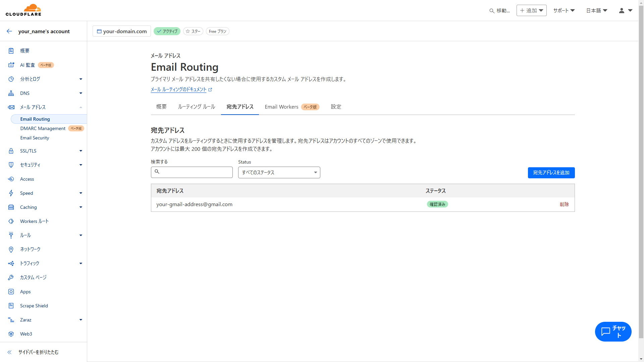Expand the DNS sidebar section
Viewport: 644px width, 362px height.
point(80,93)
